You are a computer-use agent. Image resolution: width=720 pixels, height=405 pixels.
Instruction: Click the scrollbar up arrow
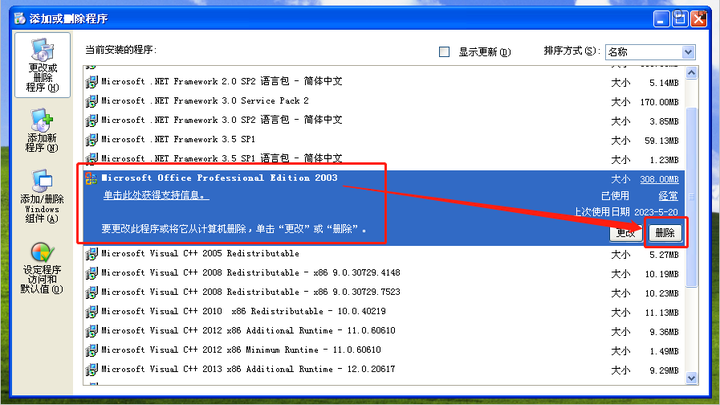click(692, 73)
